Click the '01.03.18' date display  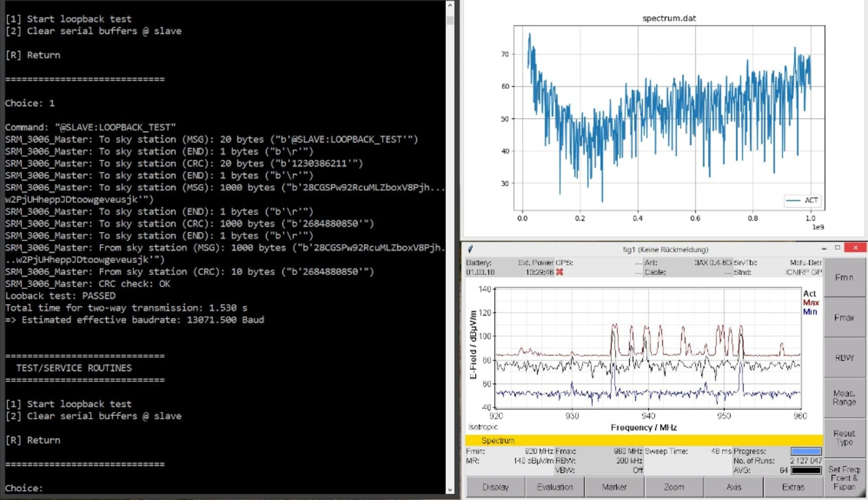coord(480,272)
